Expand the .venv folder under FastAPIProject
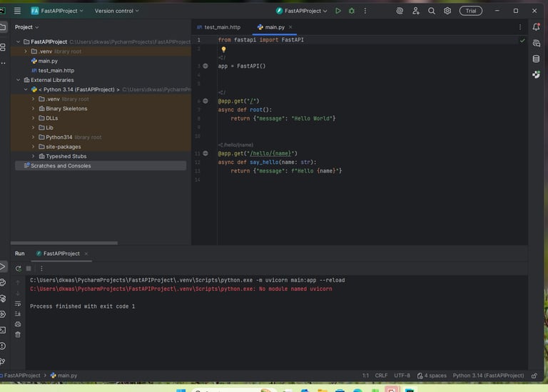This screenshot has width=548, height=392. pyautogui.click(x=26, y=51)
